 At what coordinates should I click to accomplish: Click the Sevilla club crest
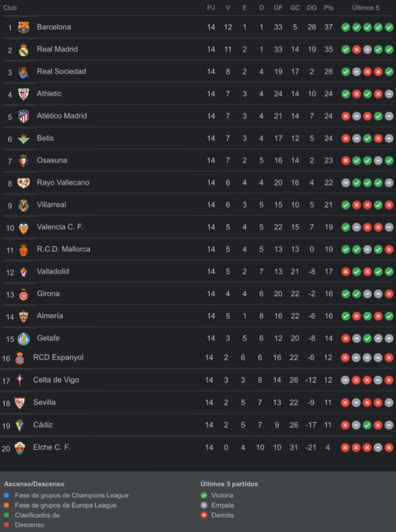click(20, 403)
